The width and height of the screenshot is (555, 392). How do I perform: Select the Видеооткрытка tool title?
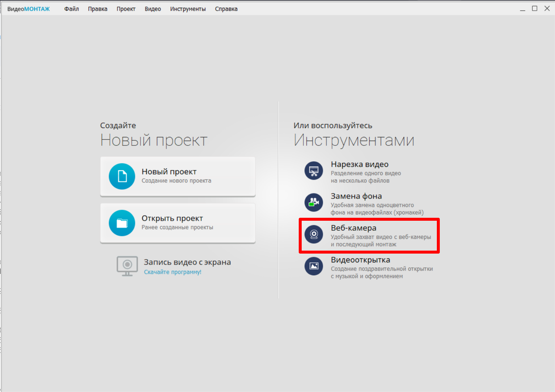point(360,260)
